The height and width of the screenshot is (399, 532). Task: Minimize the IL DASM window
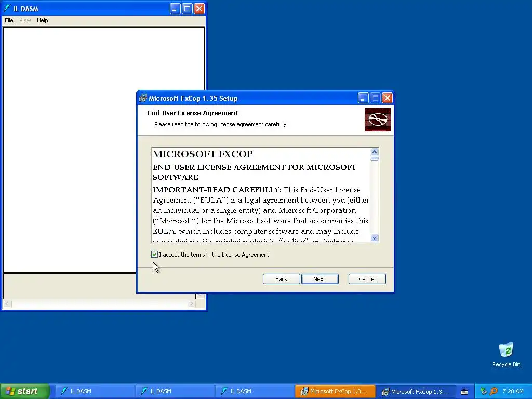click(x=175, y=8)
